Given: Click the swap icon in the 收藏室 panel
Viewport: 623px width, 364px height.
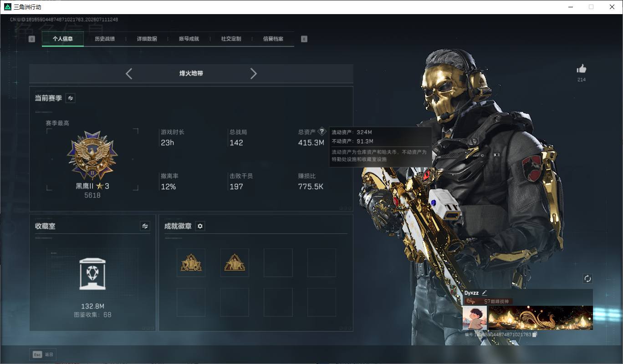Looking at the screenshot, I should point(145,226).
